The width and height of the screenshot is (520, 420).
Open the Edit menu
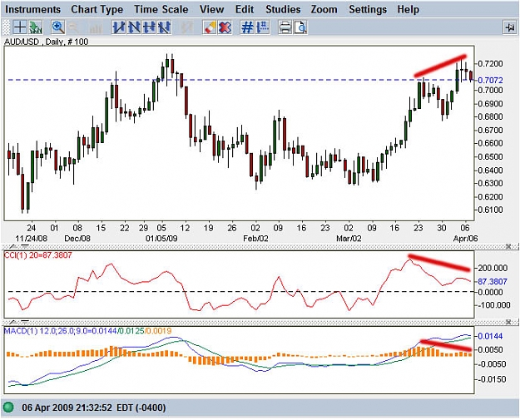click(245, 9)
